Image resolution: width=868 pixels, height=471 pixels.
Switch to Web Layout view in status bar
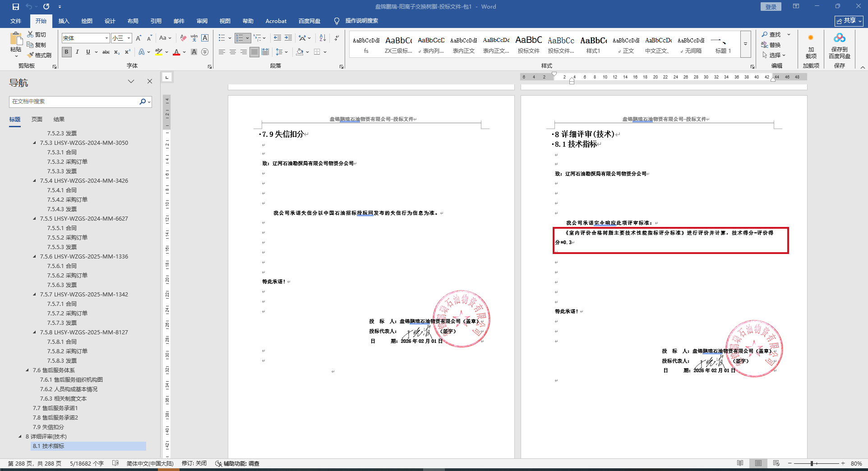776,463
